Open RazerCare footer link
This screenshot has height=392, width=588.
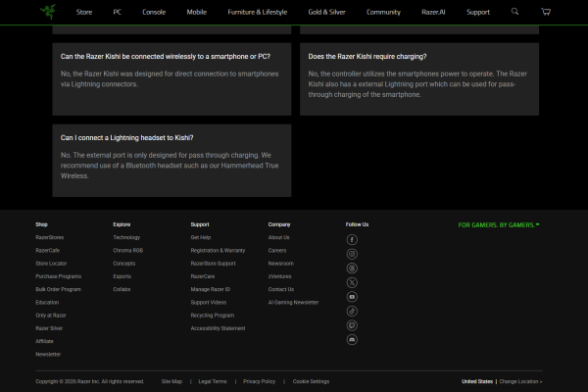pos(203,276)
